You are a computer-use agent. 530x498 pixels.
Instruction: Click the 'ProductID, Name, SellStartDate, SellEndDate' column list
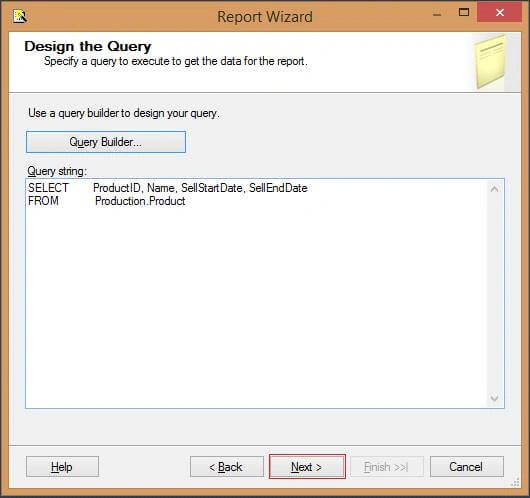coord(200,188)
